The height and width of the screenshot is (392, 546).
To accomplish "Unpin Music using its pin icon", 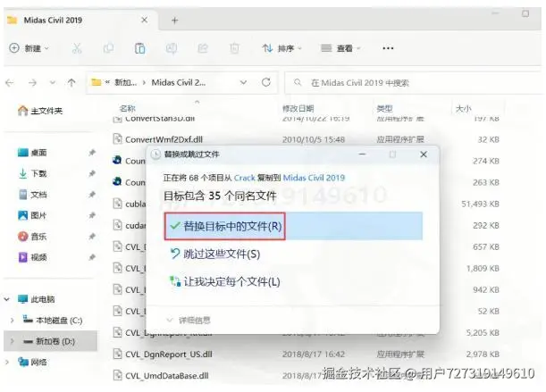I will coord(92,237).
